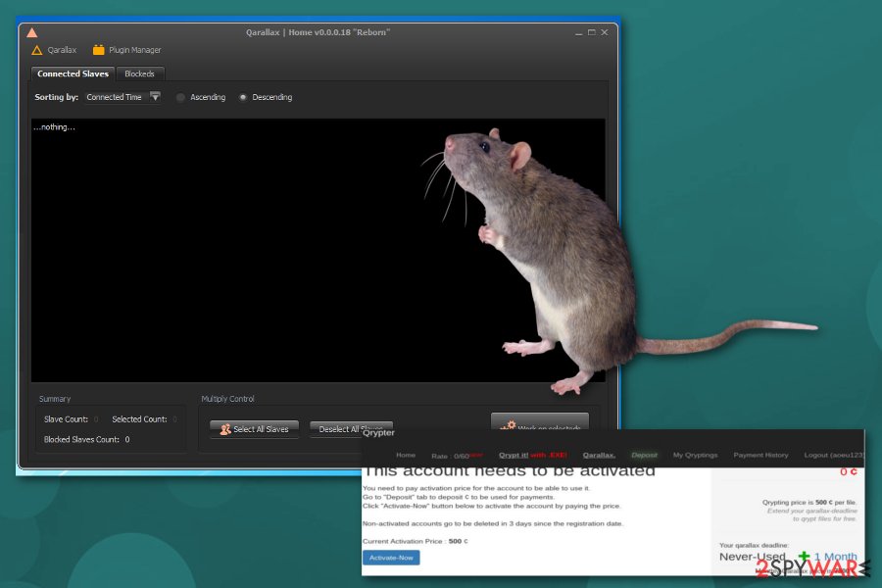Close the Qarallax window
The image size is (882, 588).
(604, 32)
